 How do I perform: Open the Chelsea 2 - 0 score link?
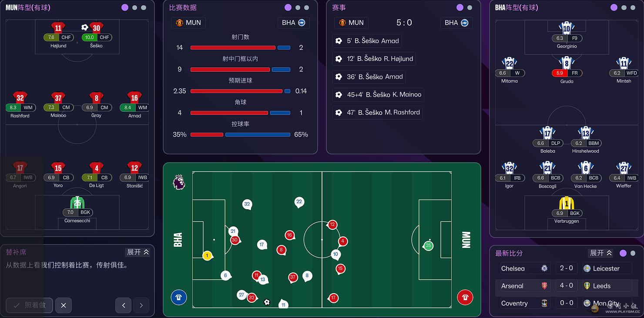566,268
